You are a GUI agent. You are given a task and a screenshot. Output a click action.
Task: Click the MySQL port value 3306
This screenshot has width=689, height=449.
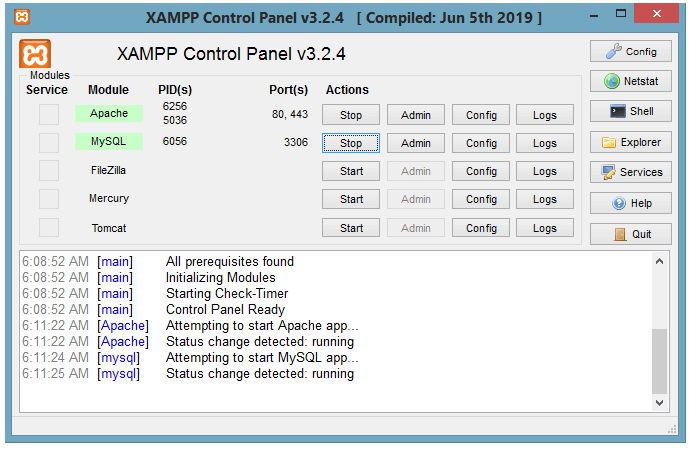[296, 142]
